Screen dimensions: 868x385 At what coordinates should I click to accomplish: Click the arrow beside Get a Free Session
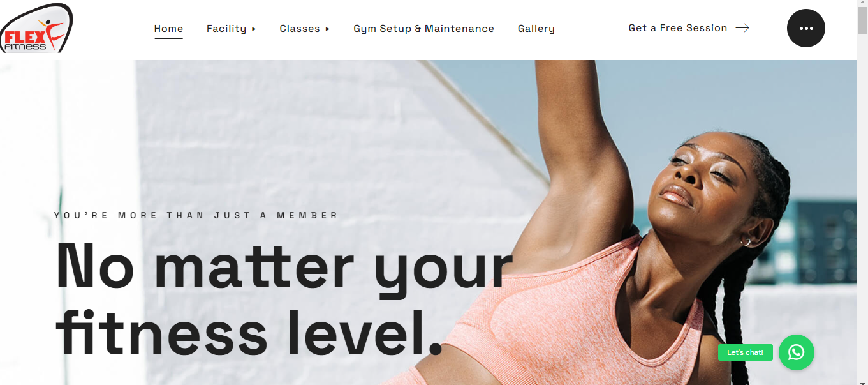742,28
